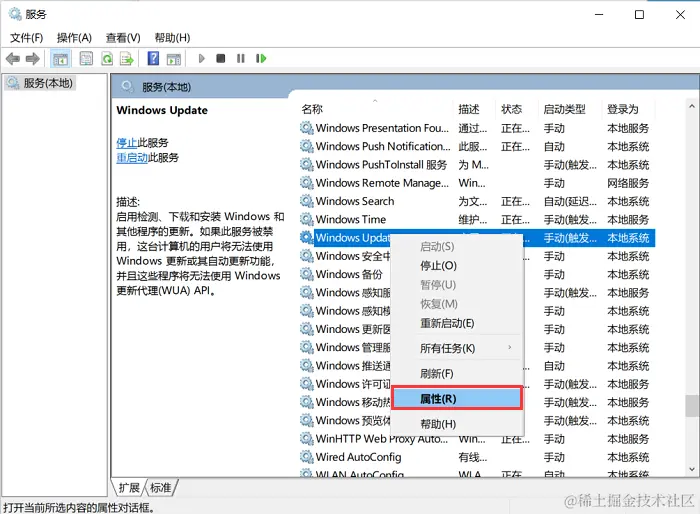Click the Refresh toolbar icon
The width and height of the screenshot is (700, 514).
point(107,59)
